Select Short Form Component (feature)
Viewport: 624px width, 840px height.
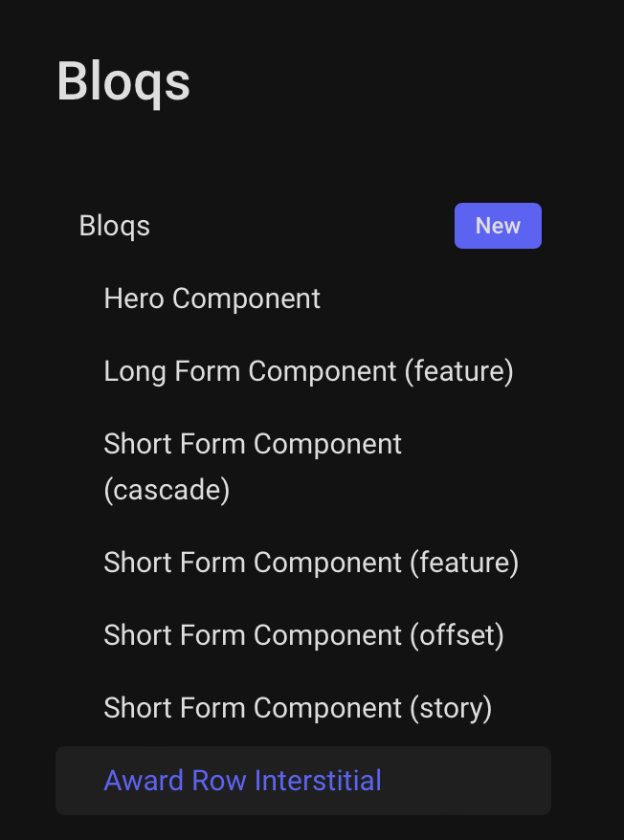tap(311, 563)
